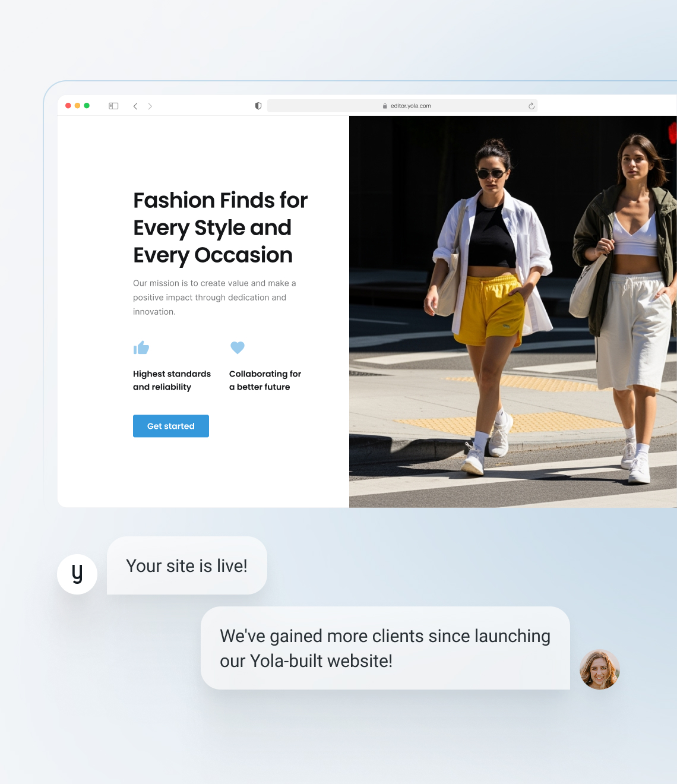Click the customer's circular profile photo

tap(600, 669)
